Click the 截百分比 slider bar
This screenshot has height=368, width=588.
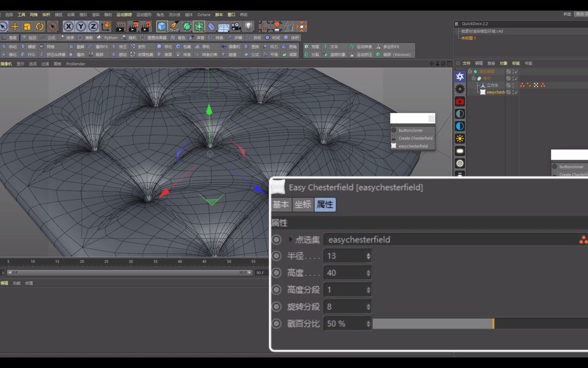coord(480,323)
